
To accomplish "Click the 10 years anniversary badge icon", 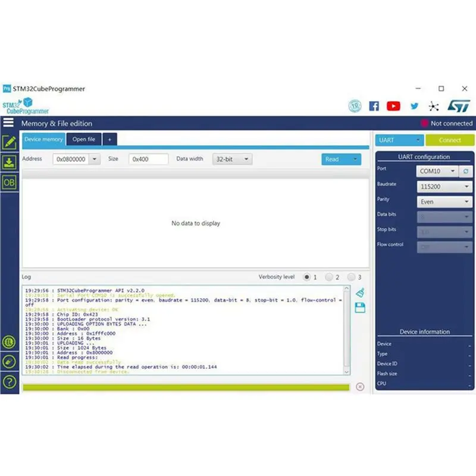I will pyautogui.click(x=355, y=106).
